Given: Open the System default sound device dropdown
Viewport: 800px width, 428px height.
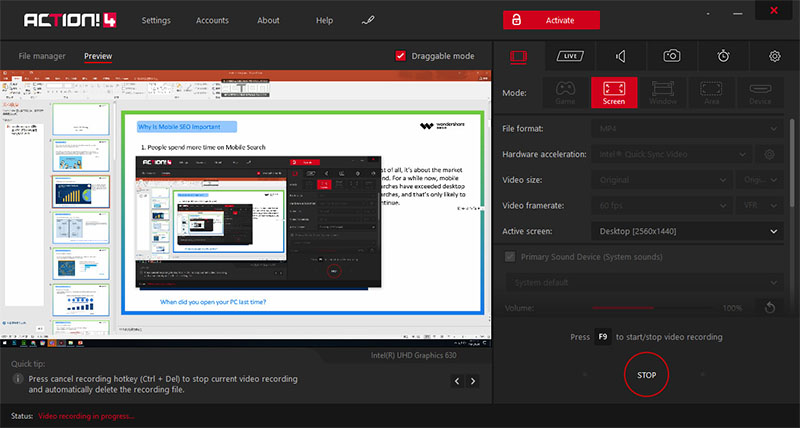Looking at the screenshot, I should point(644,283).
